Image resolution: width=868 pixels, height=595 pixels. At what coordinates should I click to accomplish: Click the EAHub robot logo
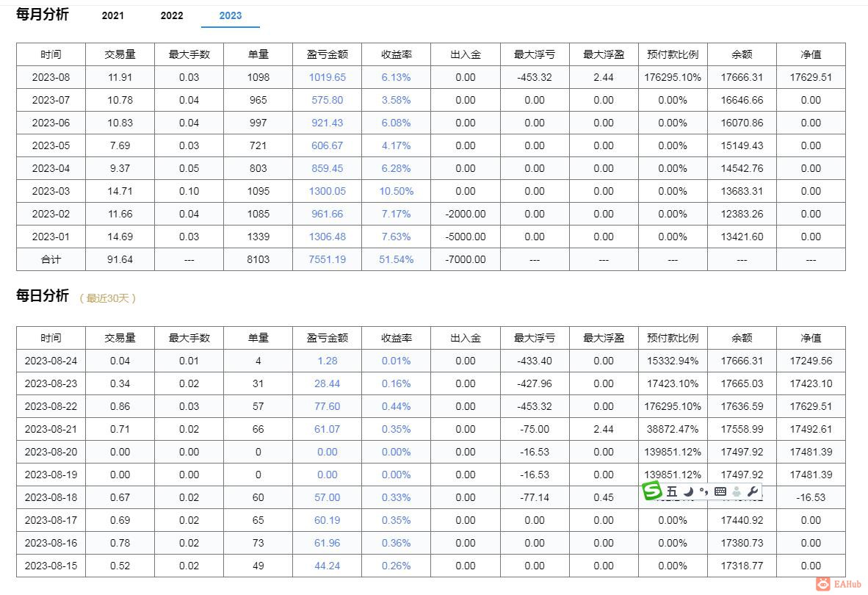(822, 584)
